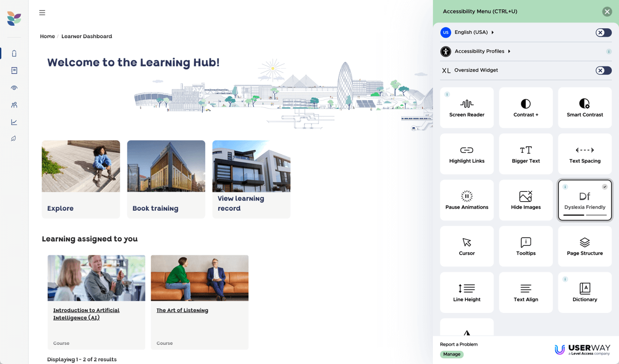Click the Pause Animations tile

pyautogui.click(x=466, y=200)
